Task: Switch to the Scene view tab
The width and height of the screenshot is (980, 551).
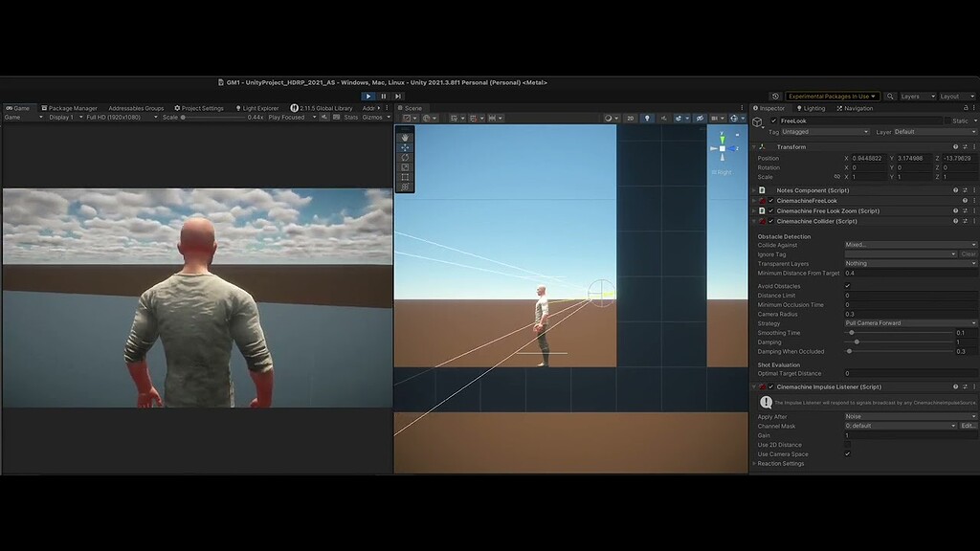Action: (410, 107)
